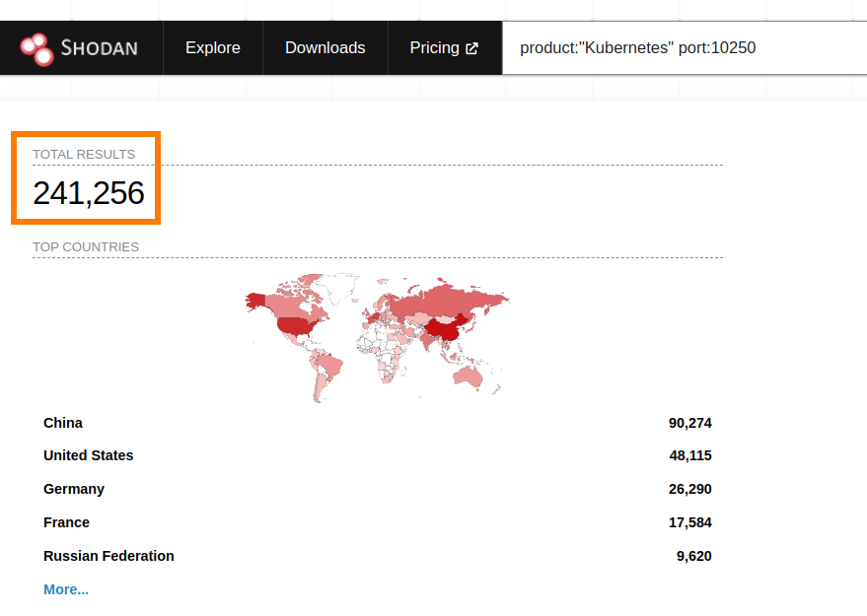The width and height of the screenshot is (867, 616).
Task: Select United States in the countries list
Action: pos(89,455)
